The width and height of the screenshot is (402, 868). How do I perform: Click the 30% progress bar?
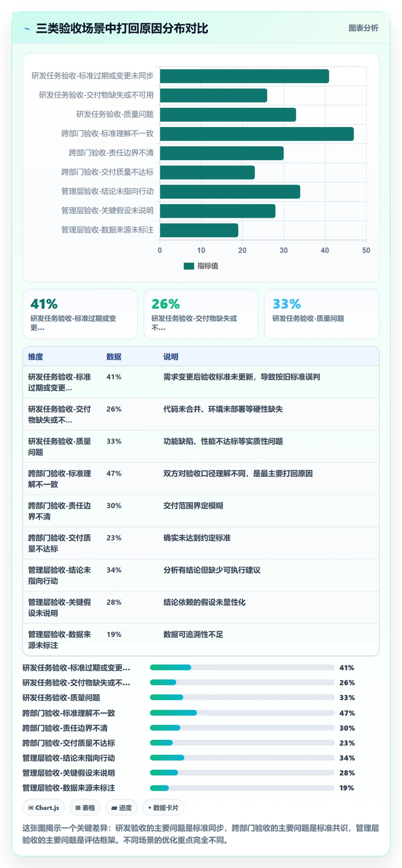coord(242,728)
